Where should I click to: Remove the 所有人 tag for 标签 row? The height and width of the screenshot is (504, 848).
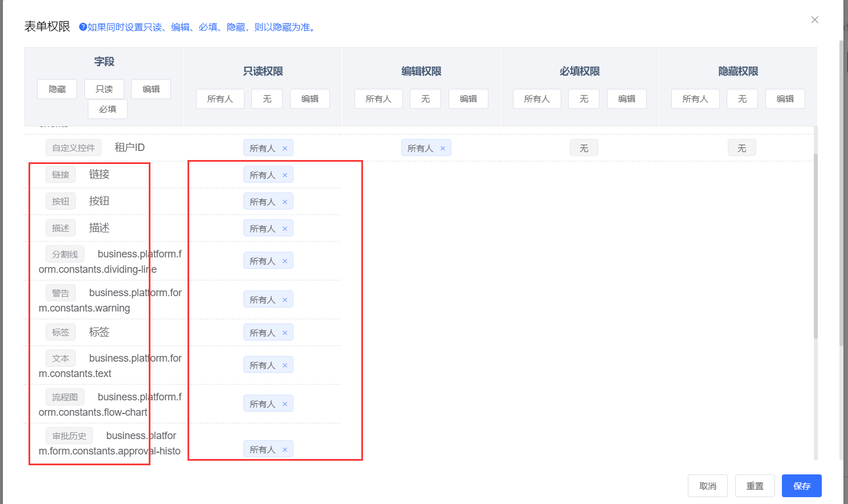285,333
